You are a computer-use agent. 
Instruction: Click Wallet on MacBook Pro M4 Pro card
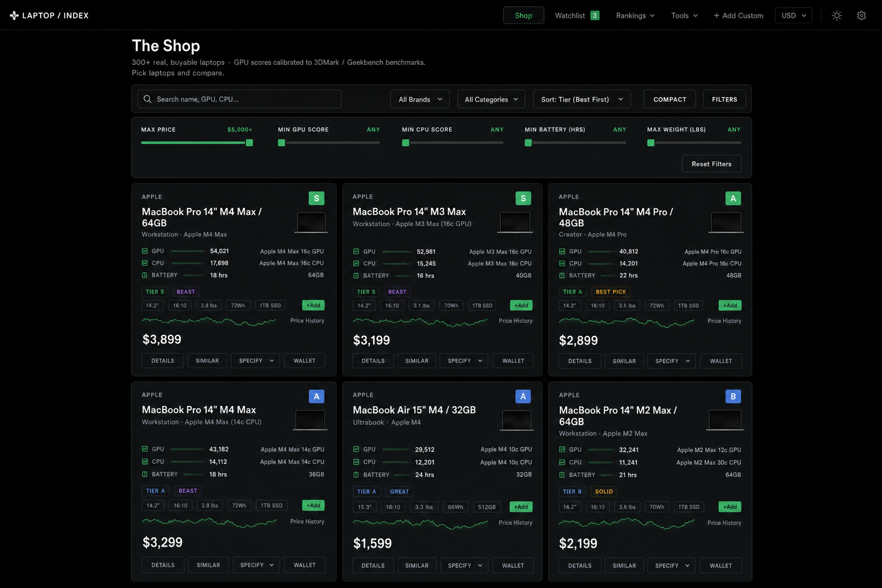pos(721,361)
